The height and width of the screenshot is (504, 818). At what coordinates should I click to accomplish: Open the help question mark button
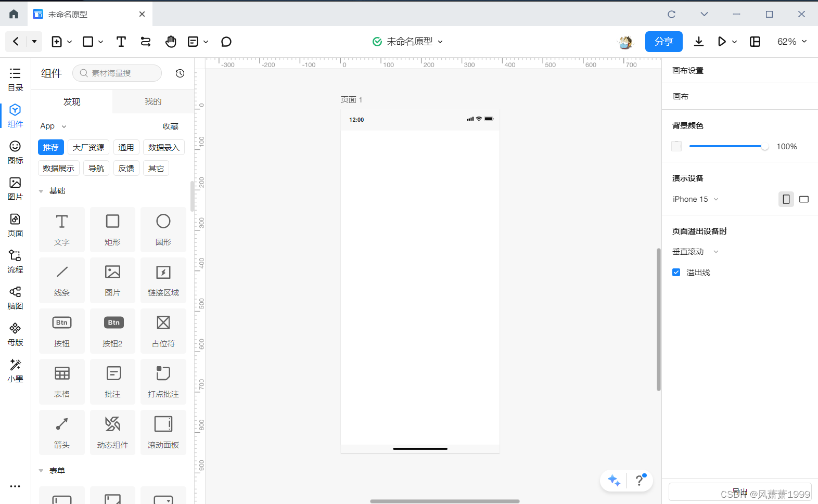coord(640,481)
